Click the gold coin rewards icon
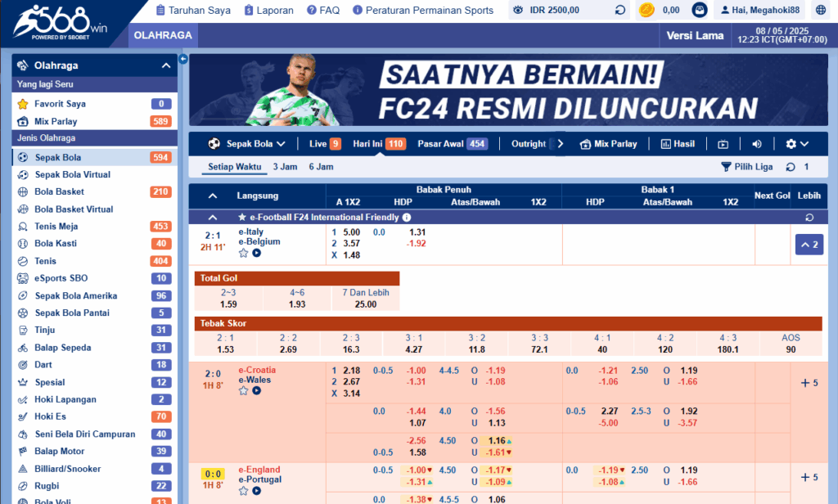Screen dimensions: 838x504 [x=647, y=11]
